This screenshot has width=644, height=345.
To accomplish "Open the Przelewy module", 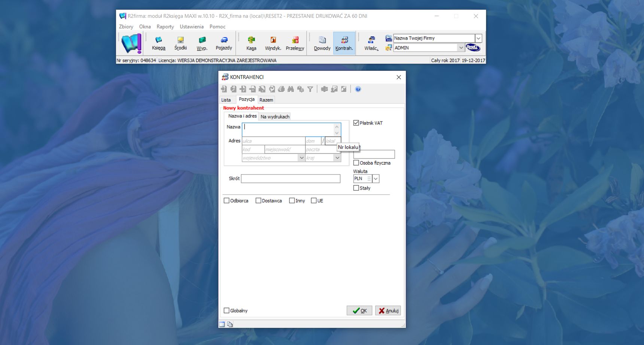I will point(295,43).
